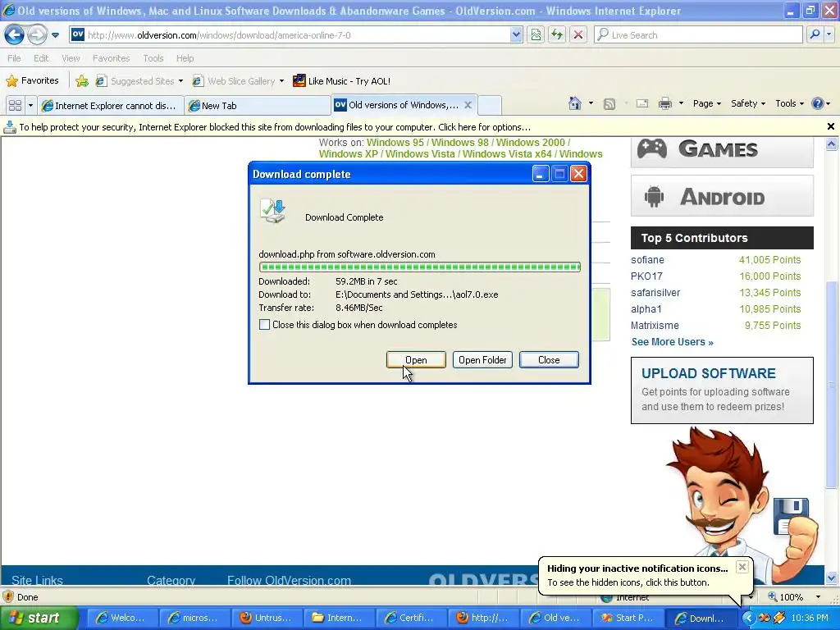The height and width of the screenshot is (630, 840).
Task: Click the security information bar message
Action: [275, 127]
